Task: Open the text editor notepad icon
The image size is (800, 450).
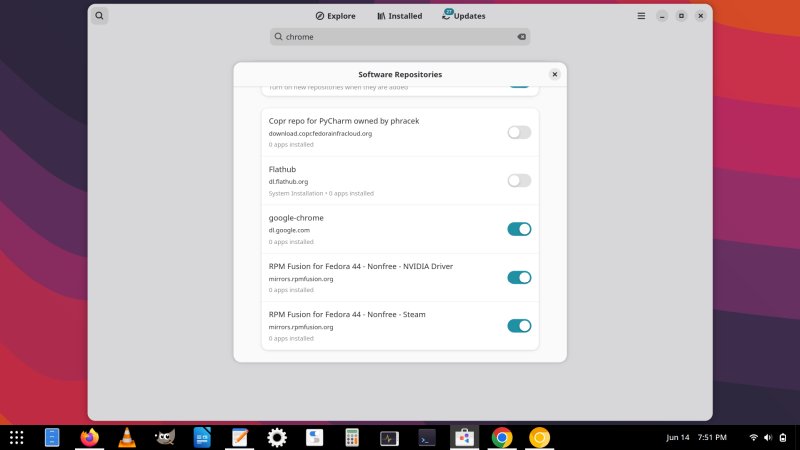Action: pos(239,438)
